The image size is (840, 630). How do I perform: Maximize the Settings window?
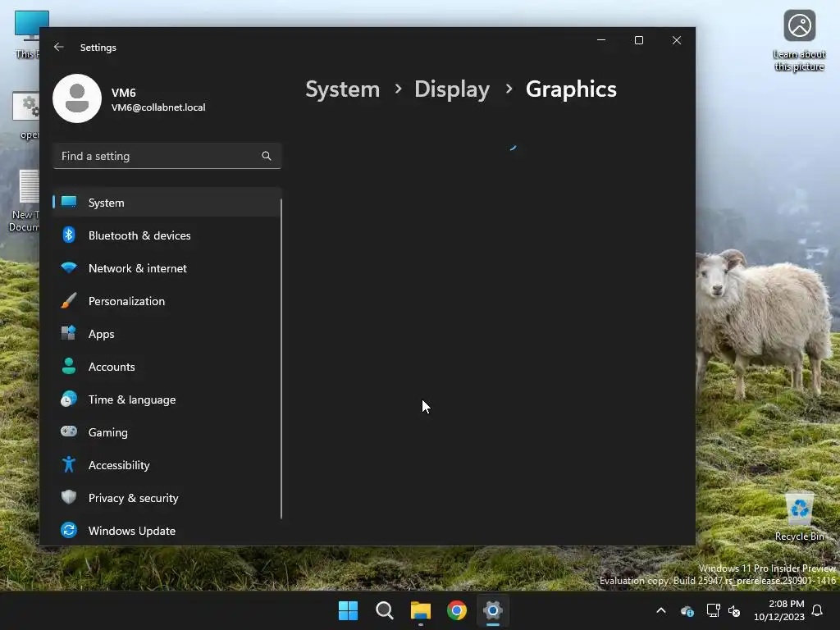[638, 40]
